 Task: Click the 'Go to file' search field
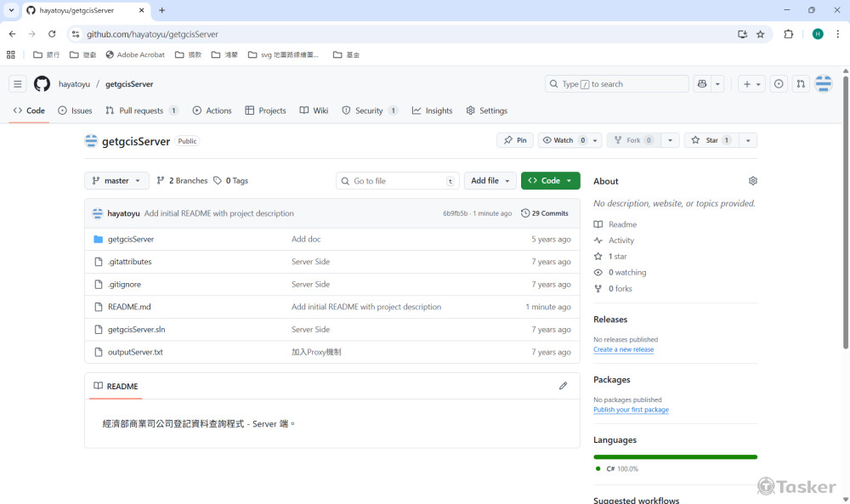[x=397, y=181]
